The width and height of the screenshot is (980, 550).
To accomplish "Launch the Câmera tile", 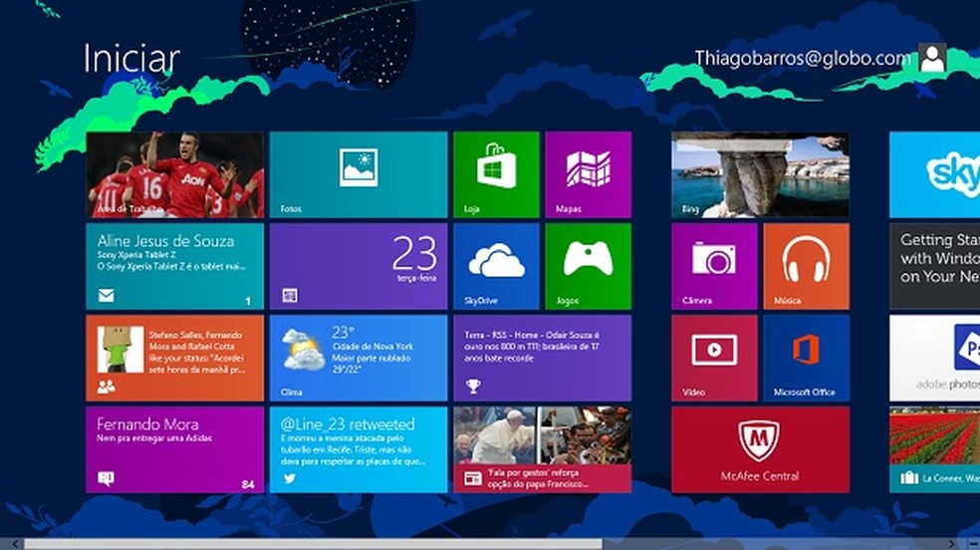I will (714, 266).
